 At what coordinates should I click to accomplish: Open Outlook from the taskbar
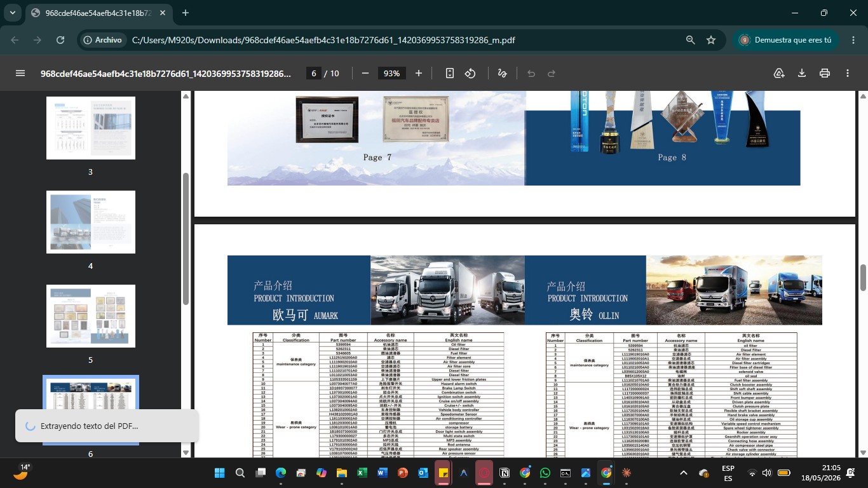point(423,473)
